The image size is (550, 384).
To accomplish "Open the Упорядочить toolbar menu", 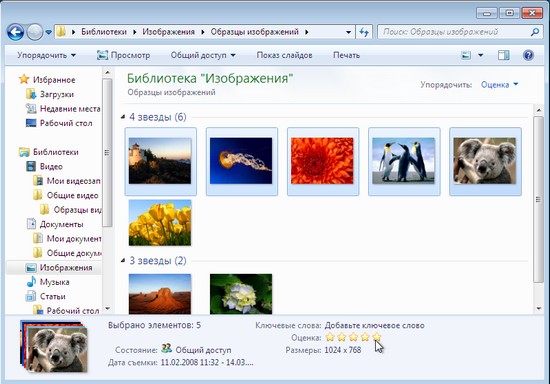I will pyautogui.click(x=46, y=55).
